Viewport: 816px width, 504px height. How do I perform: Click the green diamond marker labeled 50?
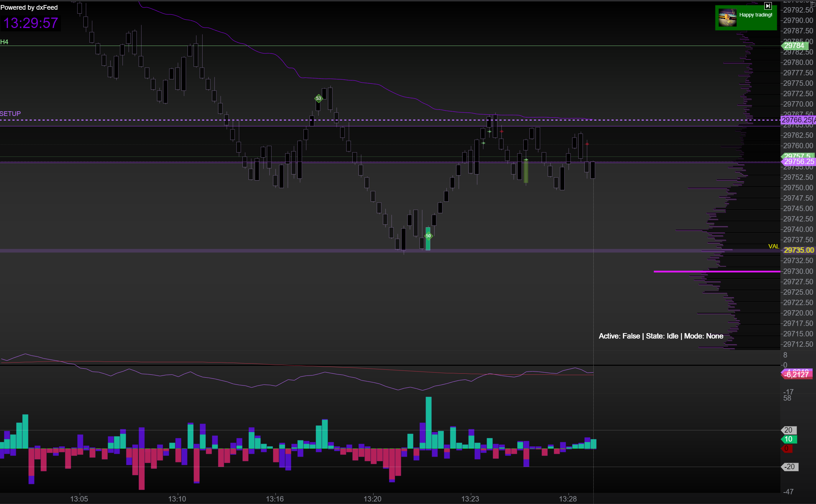[x=428, y=236]
